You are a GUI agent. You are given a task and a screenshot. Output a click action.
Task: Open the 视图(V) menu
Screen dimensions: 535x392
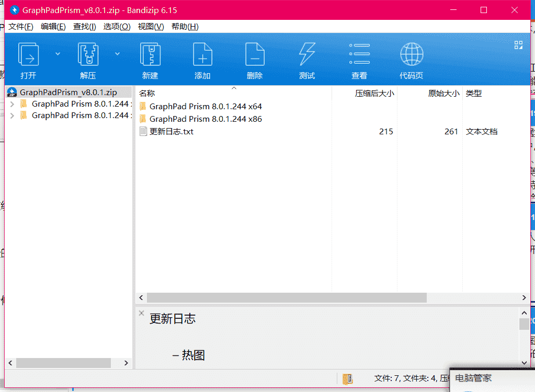coord(151,27)
